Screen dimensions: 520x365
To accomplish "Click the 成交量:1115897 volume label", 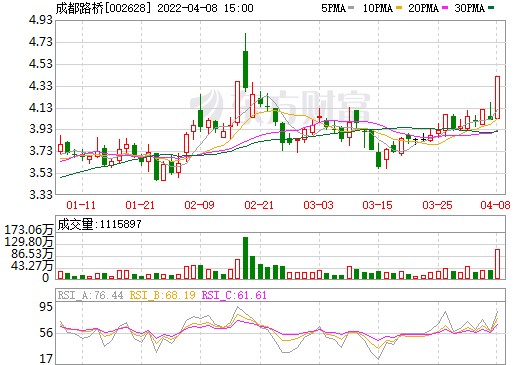I will click(100, 224).
